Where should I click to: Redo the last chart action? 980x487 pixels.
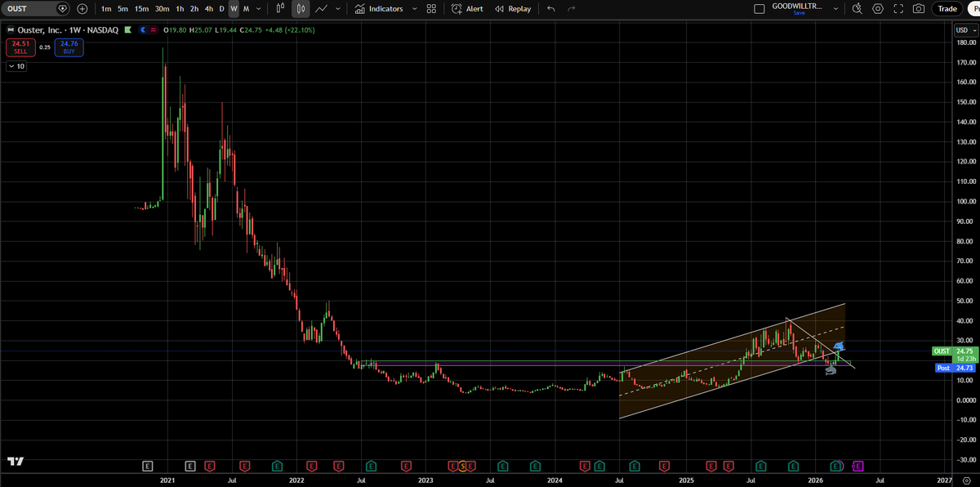pos(571,9)
